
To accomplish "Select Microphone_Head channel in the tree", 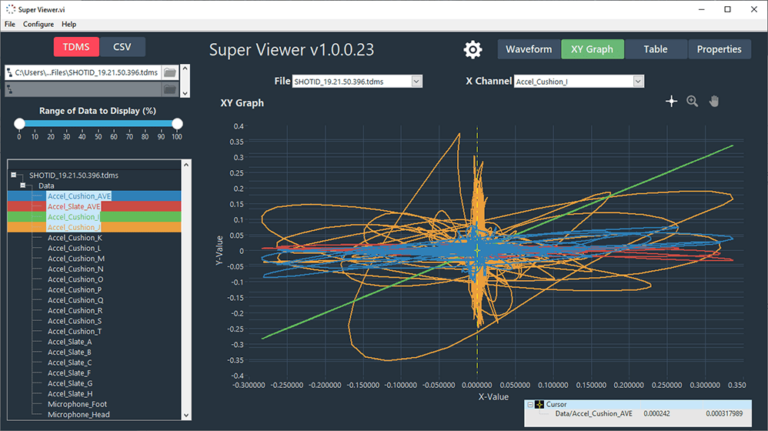I will (78, 414).
